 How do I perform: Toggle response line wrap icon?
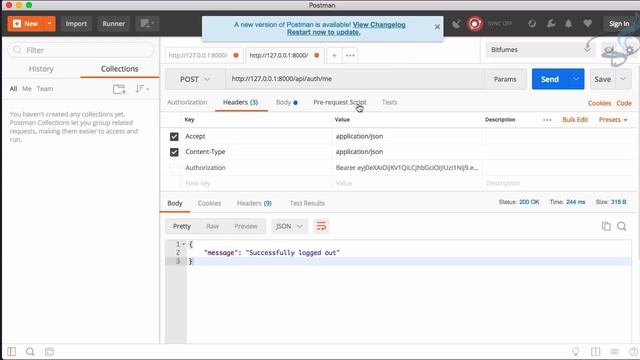coord(321,226)
